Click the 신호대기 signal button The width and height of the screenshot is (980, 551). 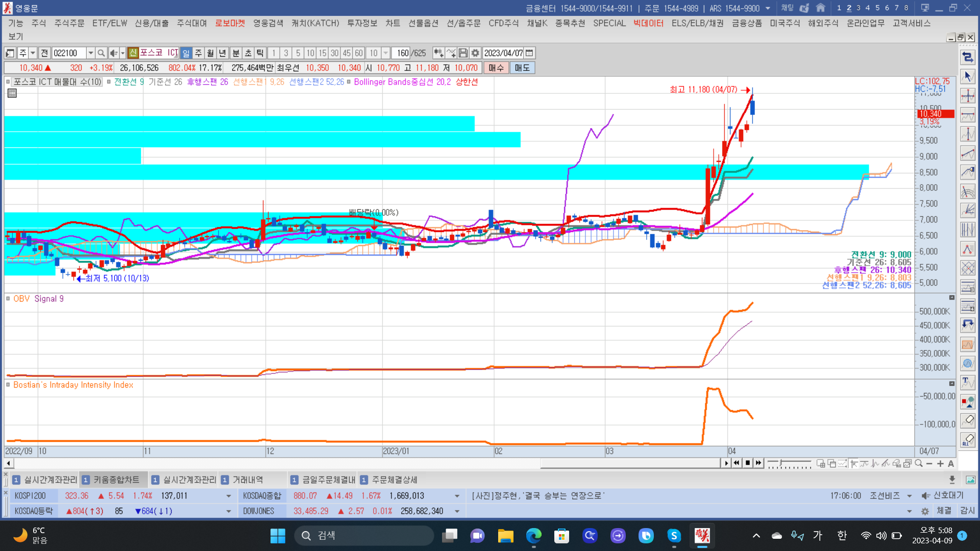(943, 495)
